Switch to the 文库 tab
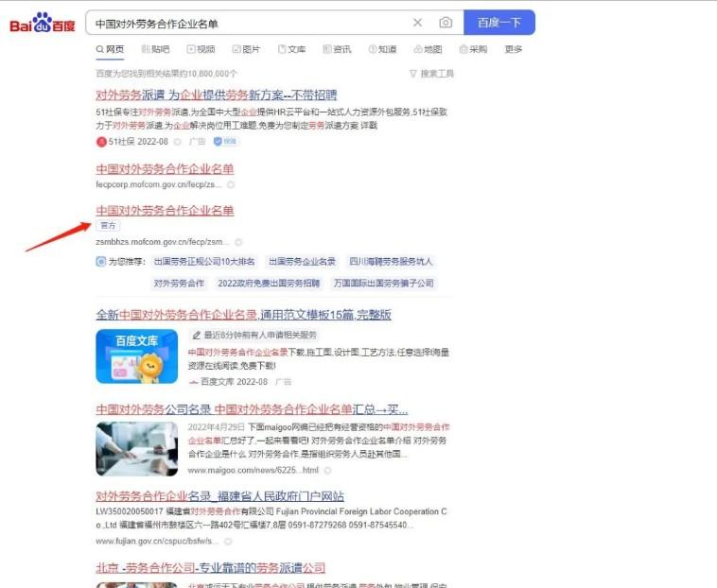The image size is (717, 588). tap(291, 49)
